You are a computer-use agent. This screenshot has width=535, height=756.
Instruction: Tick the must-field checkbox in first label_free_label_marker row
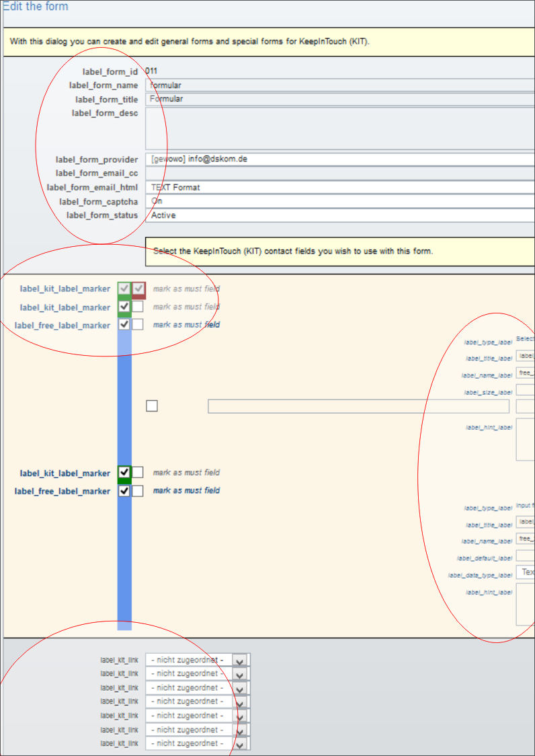138,324
